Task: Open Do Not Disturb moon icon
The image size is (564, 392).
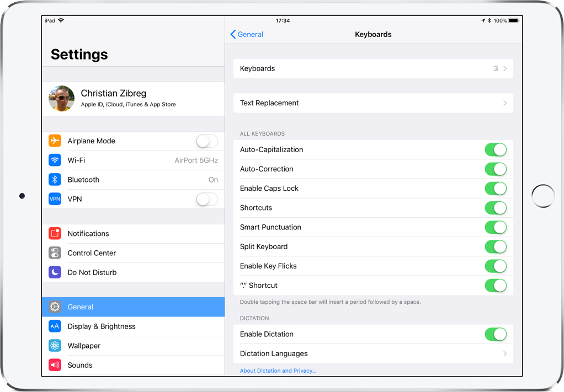Action: click(x=55, y=272)
